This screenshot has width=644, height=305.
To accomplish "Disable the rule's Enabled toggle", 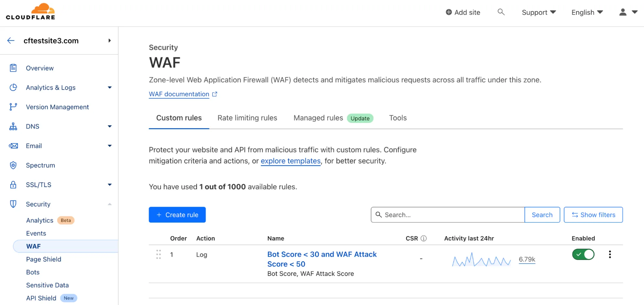I will (583, 254).
